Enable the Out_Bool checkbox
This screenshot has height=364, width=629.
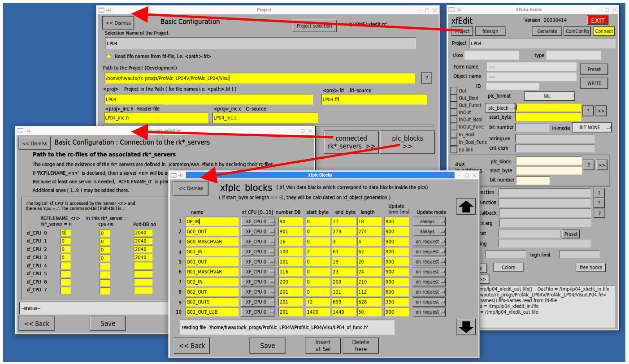coord(454,98)
